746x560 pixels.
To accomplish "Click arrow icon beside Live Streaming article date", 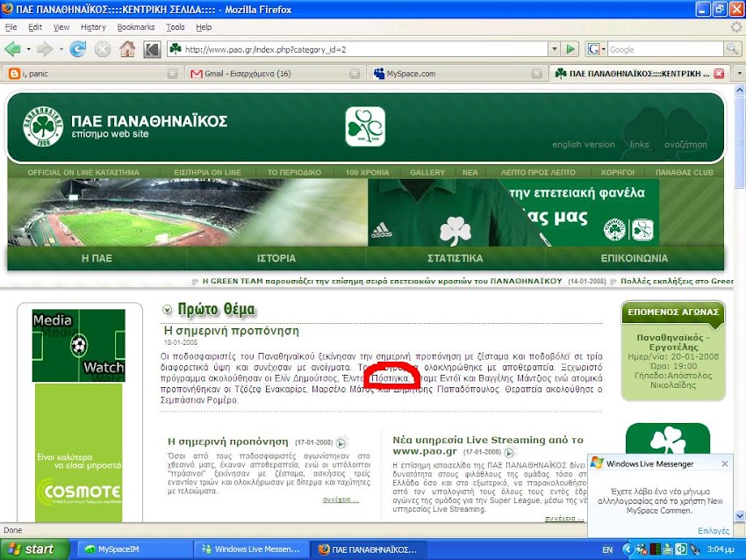I will [508, 452].
